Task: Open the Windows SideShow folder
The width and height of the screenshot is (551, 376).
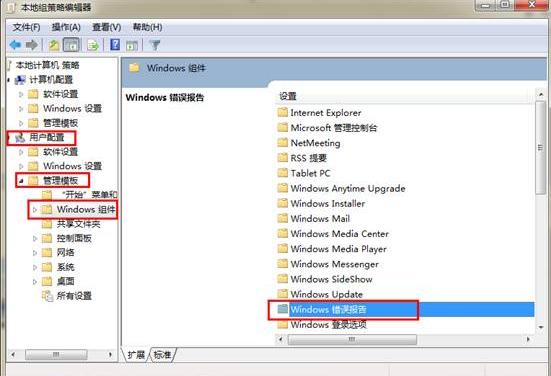Action: [x=325, y=279]
